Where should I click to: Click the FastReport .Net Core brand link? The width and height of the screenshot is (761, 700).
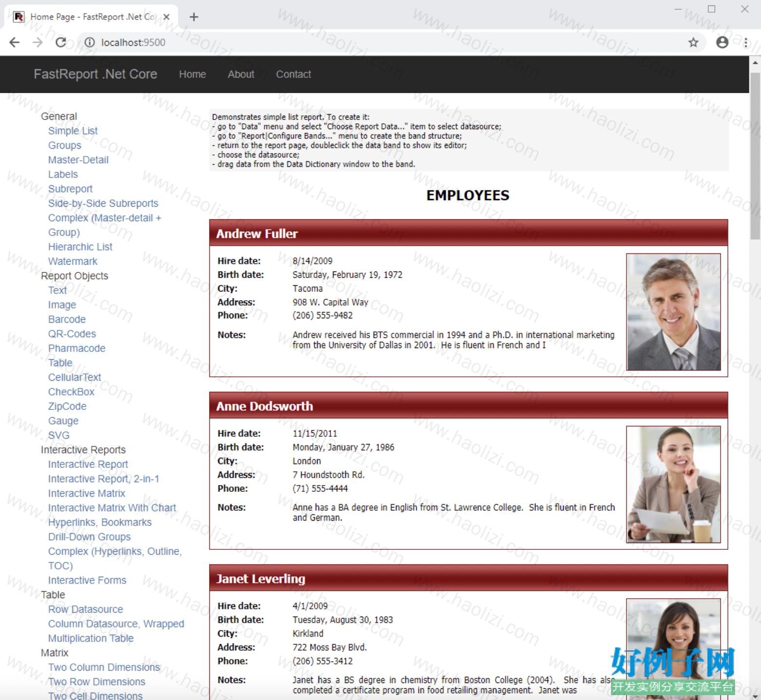tap(95, 74)
